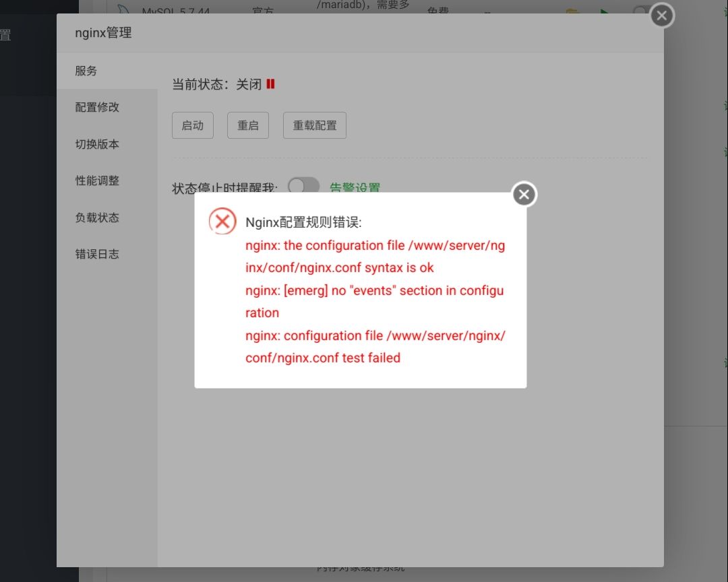
Task: Click the 当前状态: 关闭 status text
Action: click(x=217, y=84)
